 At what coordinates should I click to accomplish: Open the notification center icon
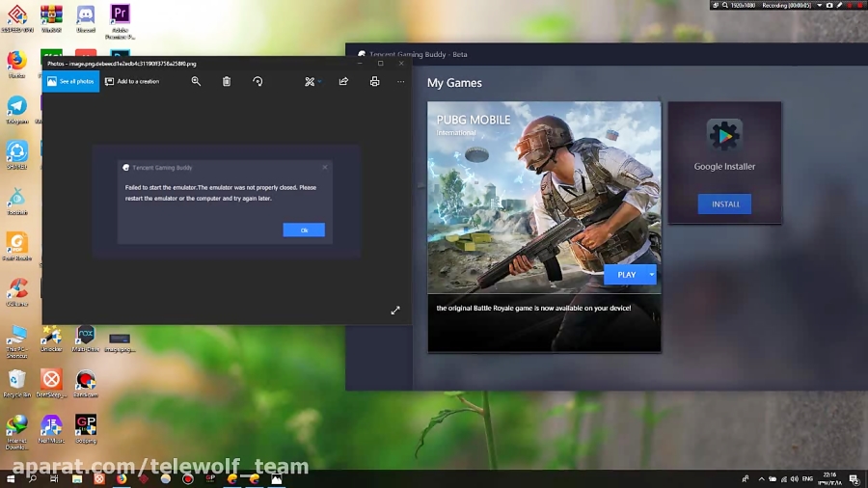pos(854,479)
